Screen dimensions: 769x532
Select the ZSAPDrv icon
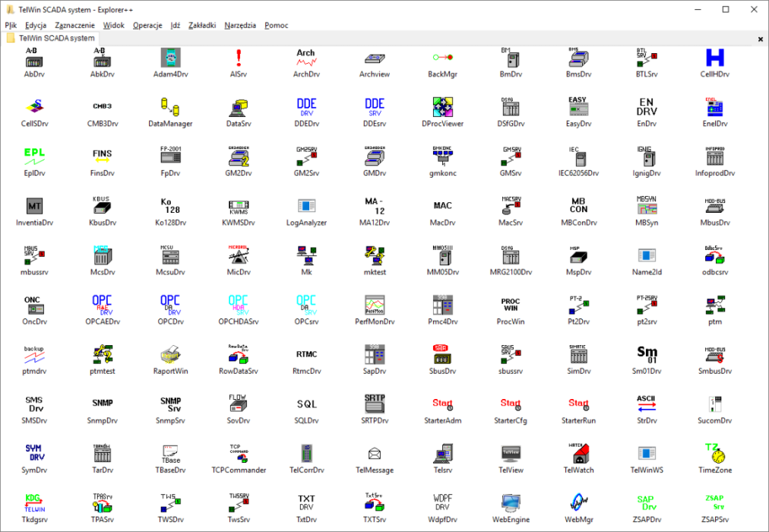(x=647, y=504)
